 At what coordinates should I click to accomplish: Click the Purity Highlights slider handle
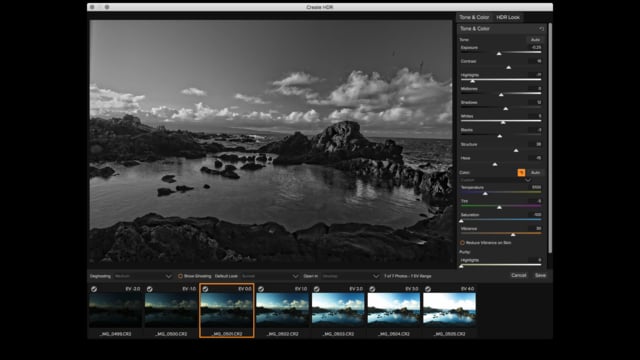click(461, 266)
